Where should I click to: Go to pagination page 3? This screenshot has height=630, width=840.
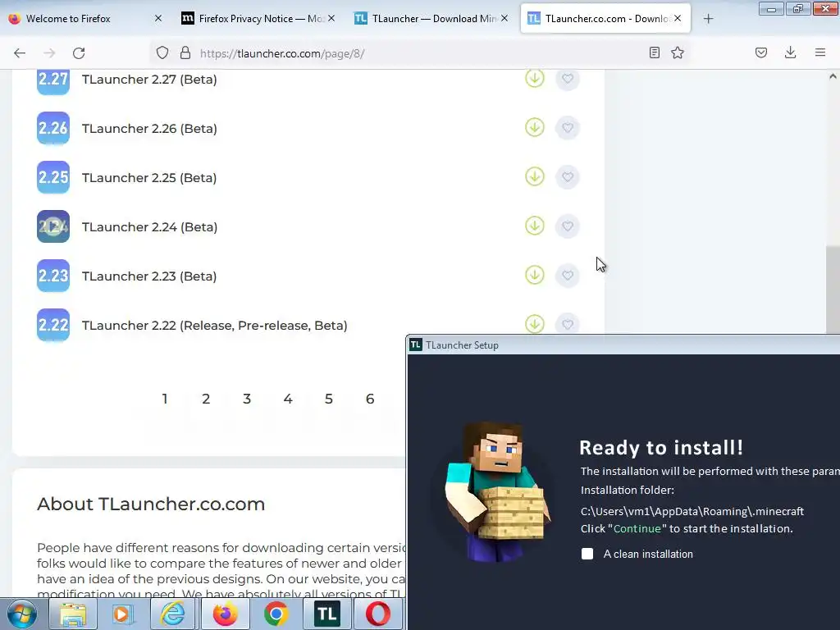[x=247, y=399]
